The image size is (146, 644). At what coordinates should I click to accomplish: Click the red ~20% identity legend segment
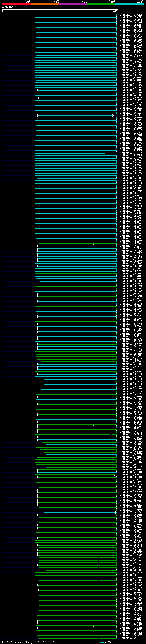click(16, 4)
